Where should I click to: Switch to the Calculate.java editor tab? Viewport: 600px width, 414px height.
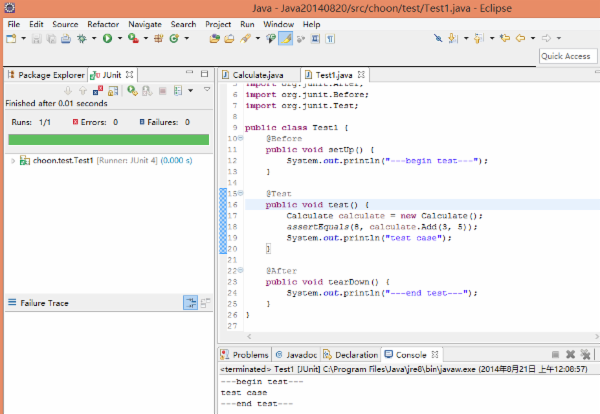tap(256, 75)
